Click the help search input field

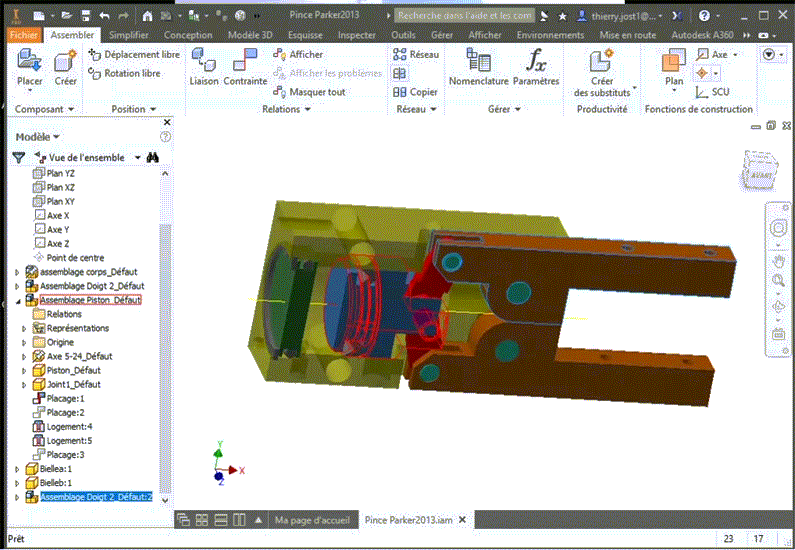coord(464,16)
